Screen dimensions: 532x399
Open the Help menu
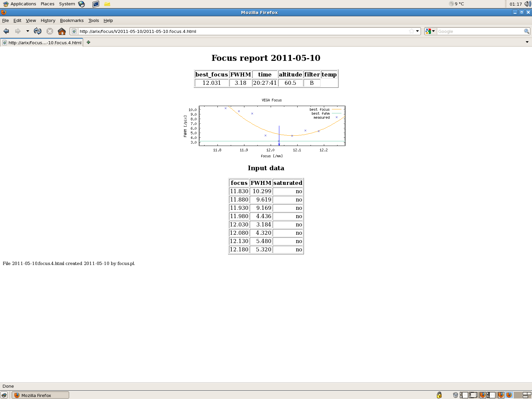point(108,20)
